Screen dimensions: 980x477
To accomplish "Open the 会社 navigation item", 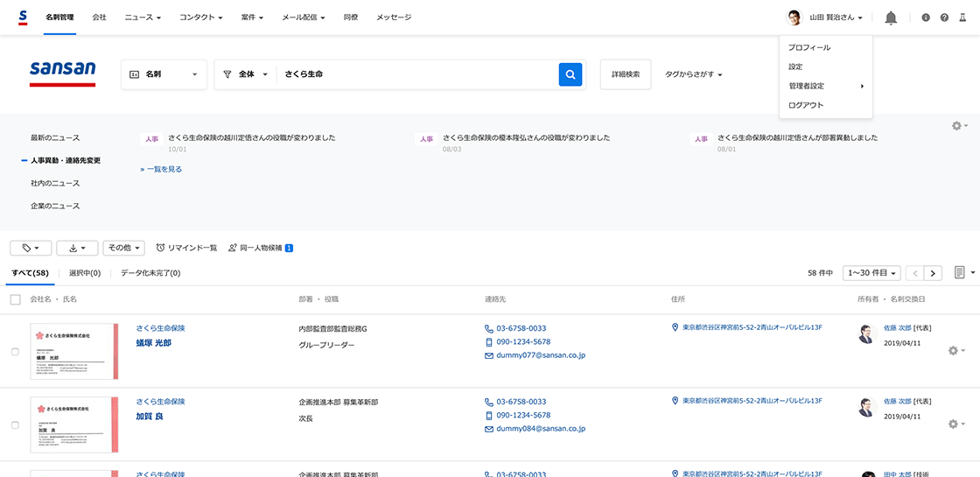I will coord(99,18).
